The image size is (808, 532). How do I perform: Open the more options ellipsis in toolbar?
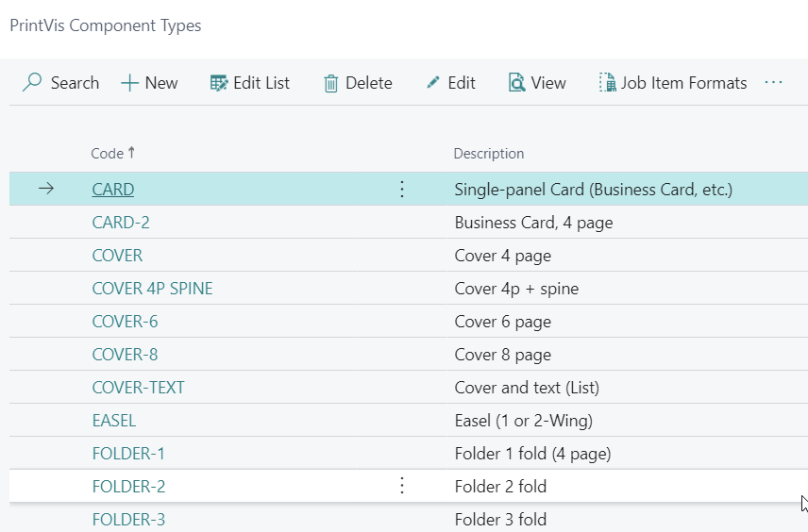pyautogui.click(x=773, y=82)
